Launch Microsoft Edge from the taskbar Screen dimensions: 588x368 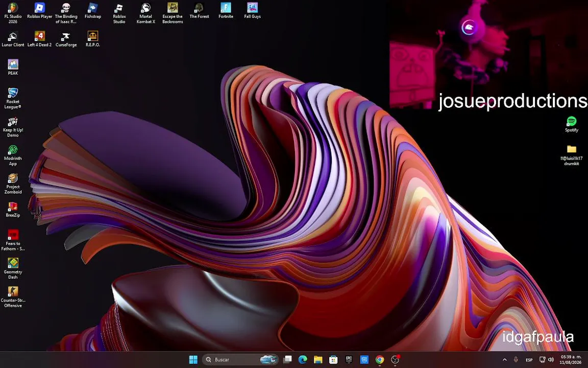click(303, 360)
